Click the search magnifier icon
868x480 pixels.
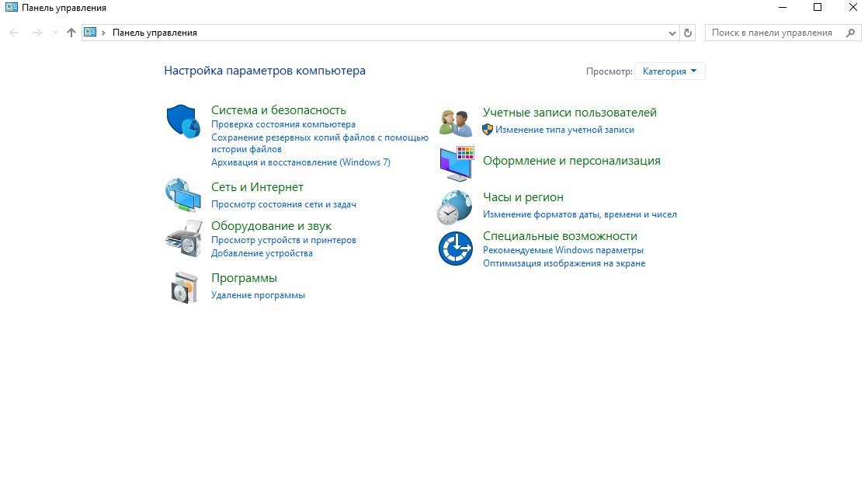point(851,33)
